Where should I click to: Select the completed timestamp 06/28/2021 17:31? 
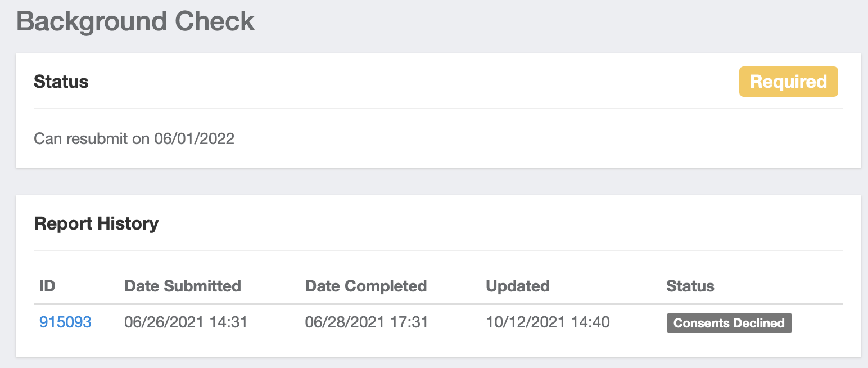[x=366, y=322]
